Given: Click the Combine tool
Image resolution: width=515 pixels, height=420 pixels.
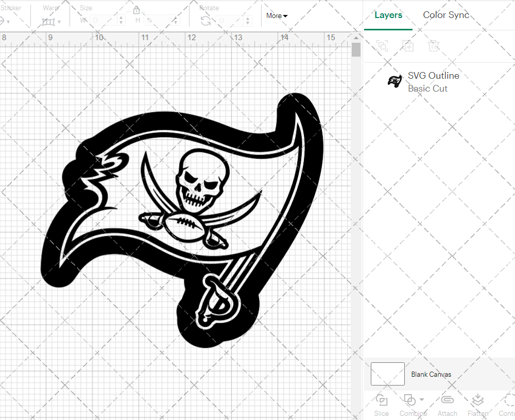Looking at the screenshot, I should coord(413,406).
